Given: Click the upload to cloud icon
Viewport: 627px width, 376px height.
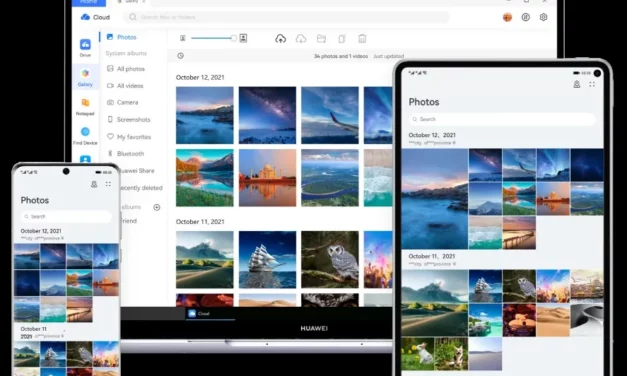Looking at the screenshot, I should (280, 38).
